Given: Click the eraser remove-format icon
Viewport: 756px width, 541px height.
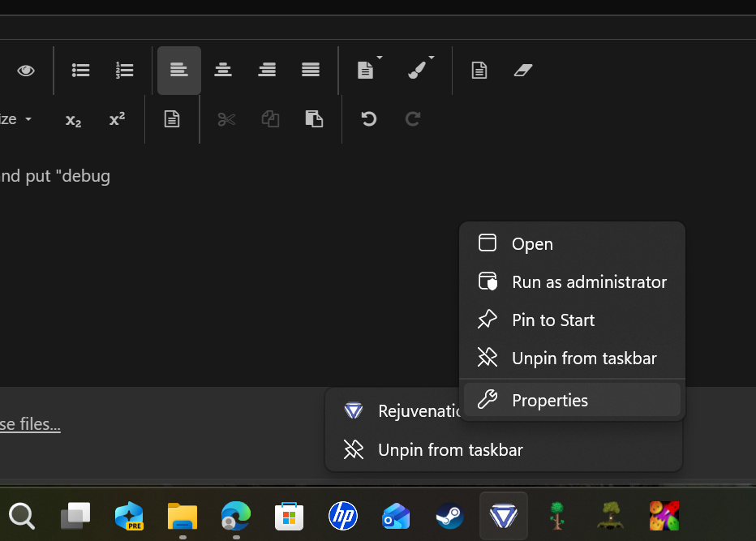Looking at the screenshot, I should pos(522,71).
